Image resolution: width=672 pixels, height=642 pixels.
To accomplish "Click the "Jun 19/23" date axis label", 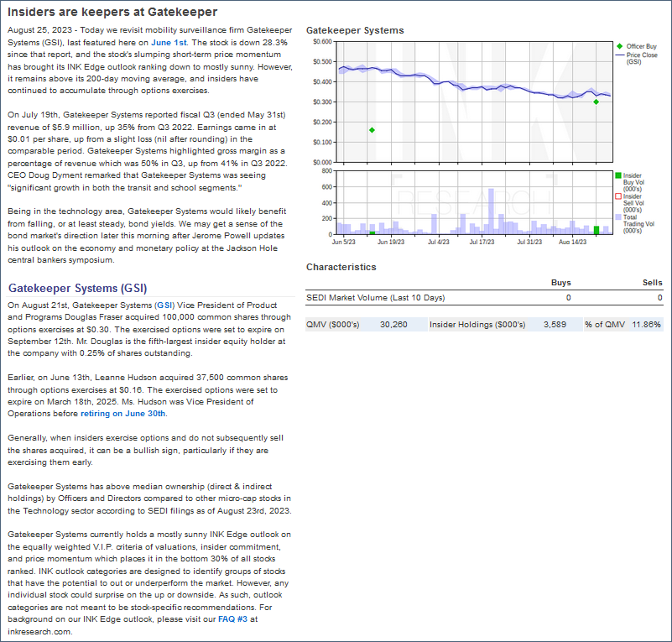I will tap(391, 243).
